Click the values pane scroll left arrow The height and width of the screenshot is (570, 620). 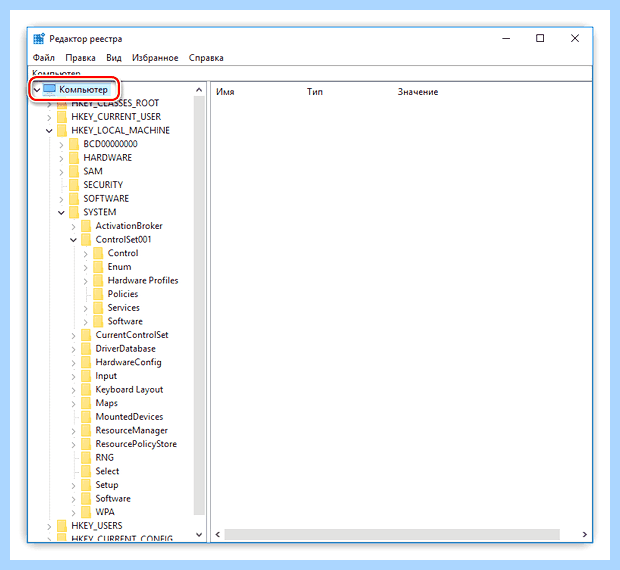(x=217, y=534)
